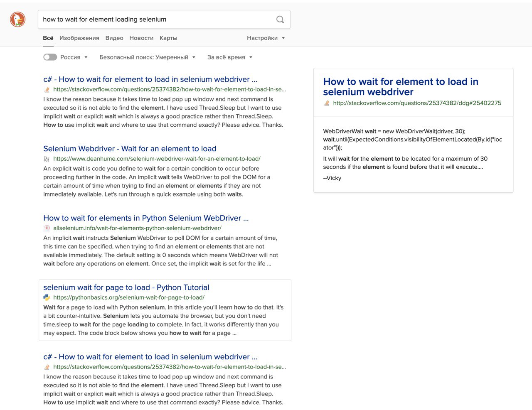Switch to the Изображения tab

pos(79,38)
